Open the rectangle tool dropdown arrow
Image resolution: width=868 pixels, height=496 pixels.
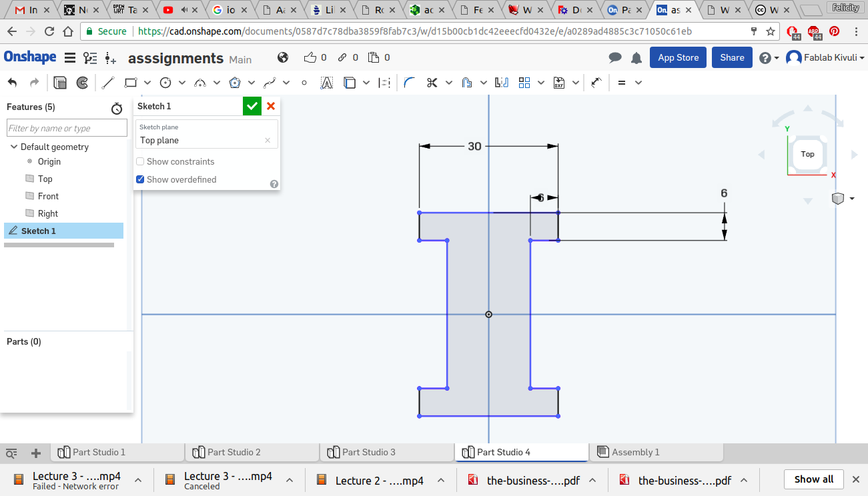pos(147,83)
